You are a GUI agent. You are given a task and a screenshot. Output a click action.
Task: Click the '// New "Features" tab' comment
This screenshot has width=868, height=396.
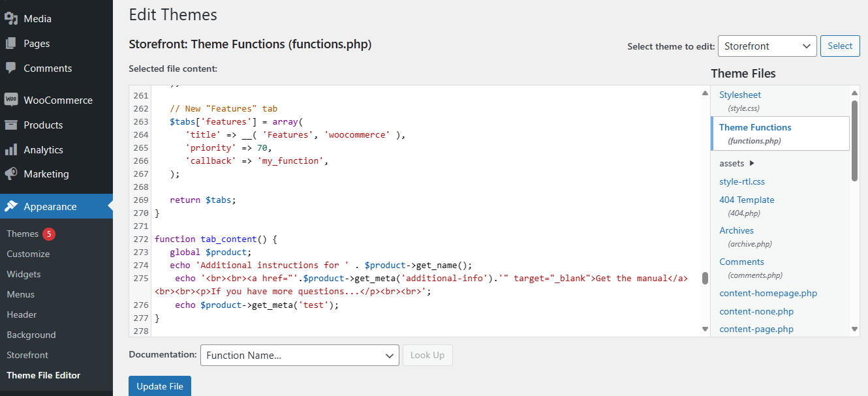coord(224,108)
